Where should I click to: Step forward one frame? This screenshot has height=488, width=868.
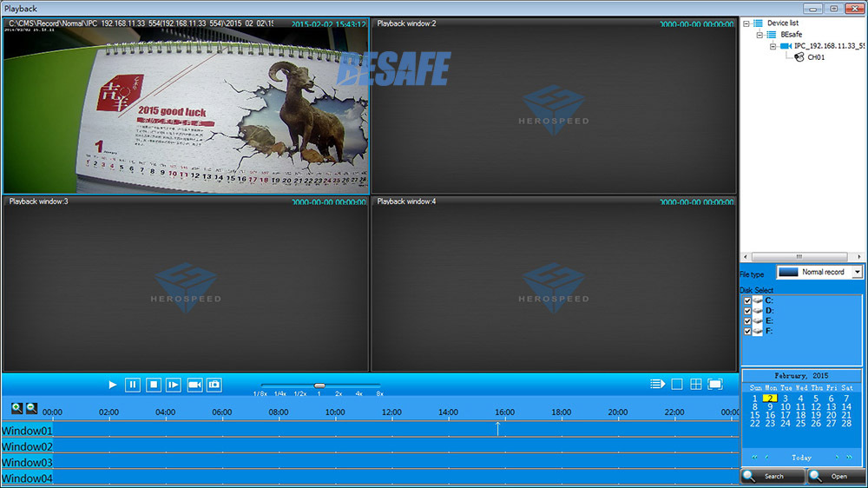[174, 385]
